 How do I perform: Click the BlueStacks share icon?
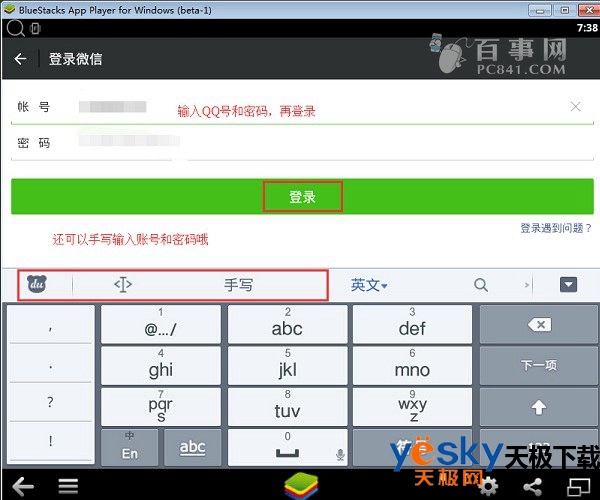click(533, 487)
